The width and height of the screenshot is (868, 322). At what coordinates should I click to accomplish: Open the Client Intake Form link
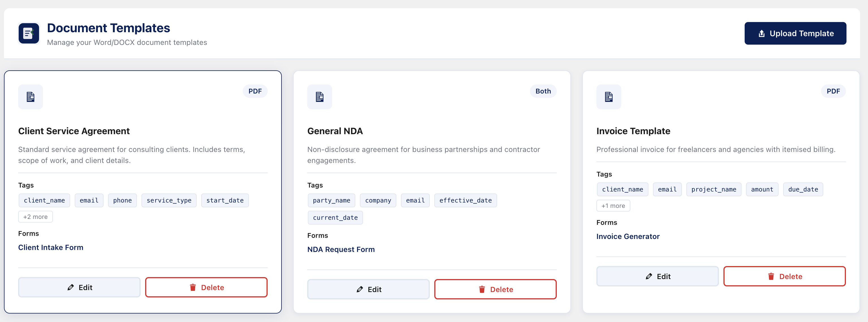click(x=51, y=247)
